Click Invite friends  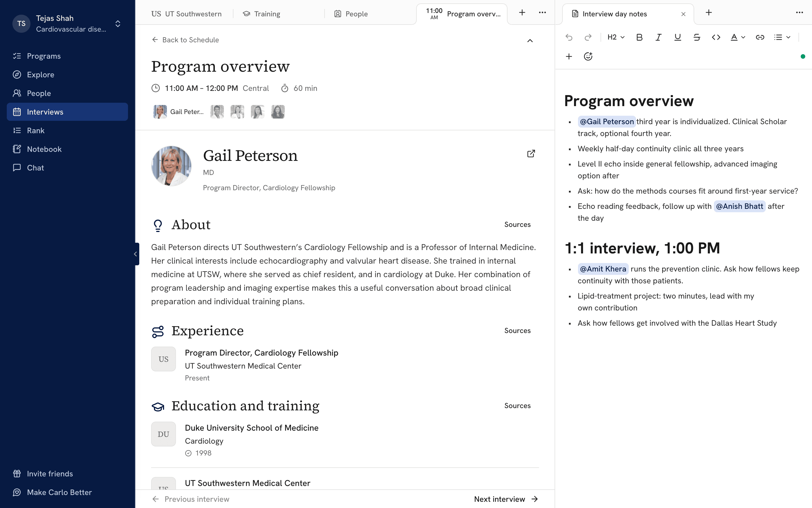(x=67, y=473)
